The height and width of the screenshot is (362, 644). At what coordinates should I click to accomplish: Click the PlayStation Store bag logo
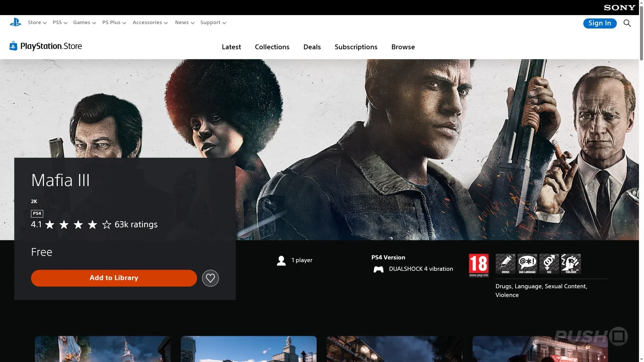(x=13, y=46)
